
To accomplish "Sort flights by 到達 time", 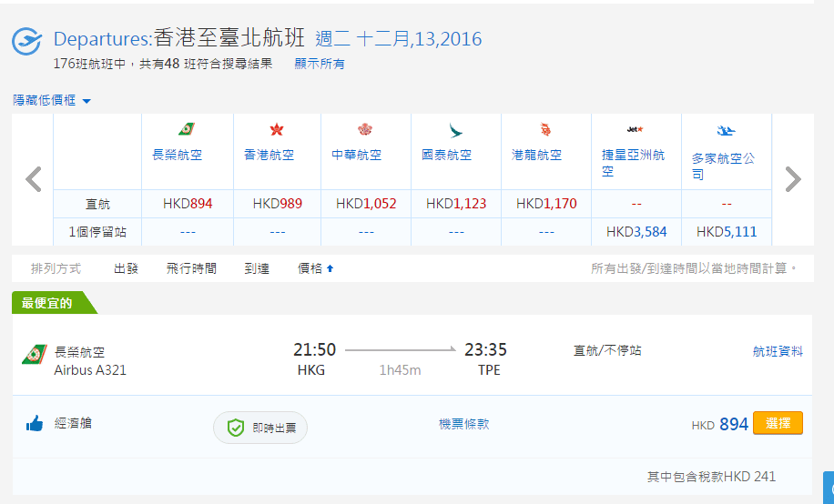I will point(258,268).
